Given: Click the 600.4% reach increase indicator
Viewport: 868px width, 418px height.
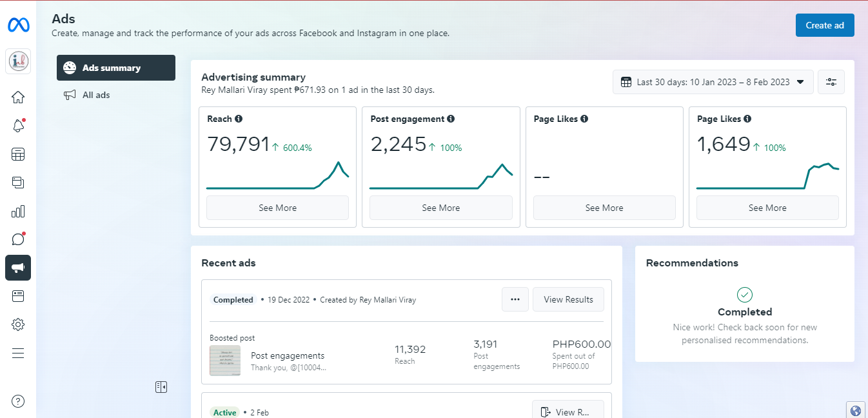Looking at the screenshot, I should 291,148.
